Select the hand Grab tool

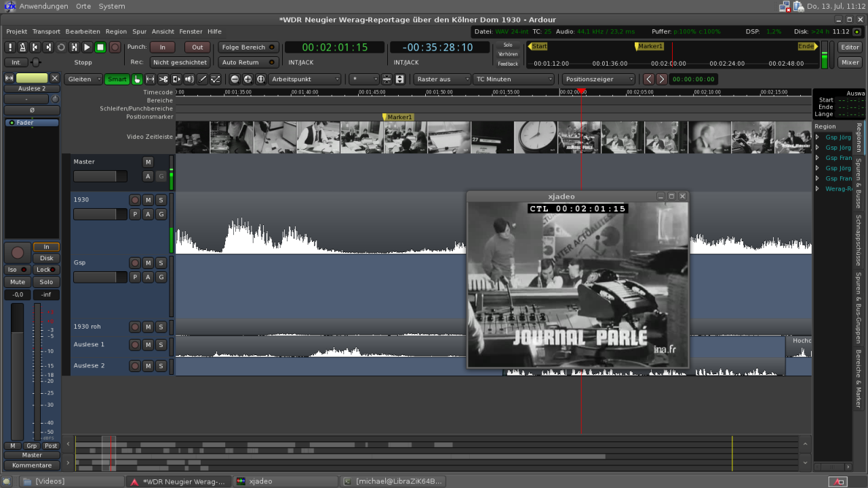click(137, 79)
